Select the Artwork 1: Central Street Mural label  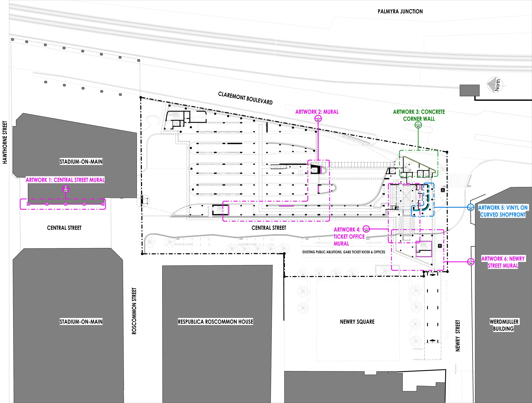click(x=65, y=180)
